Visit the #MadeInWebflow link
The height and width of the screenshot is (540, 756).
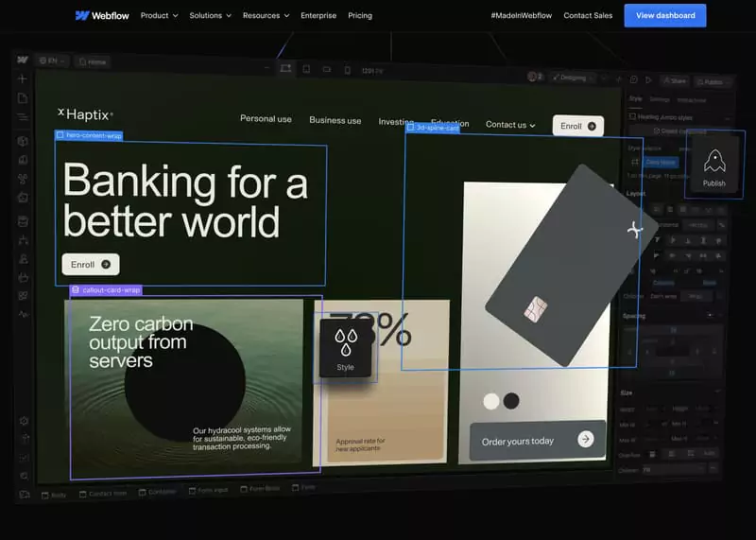522,15
